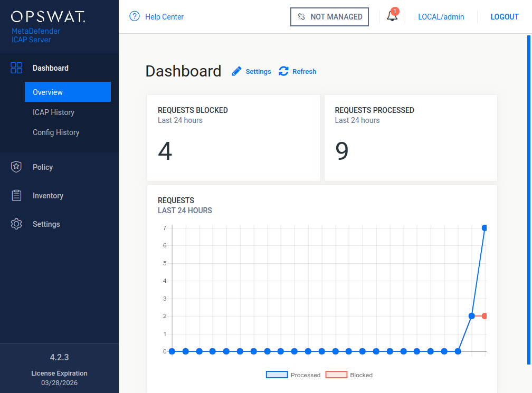This screenshot has width=532, height=393.
Task: Click the Settings gear icon in sidebar
Action: pyautogui.click(x=16, y=224)
